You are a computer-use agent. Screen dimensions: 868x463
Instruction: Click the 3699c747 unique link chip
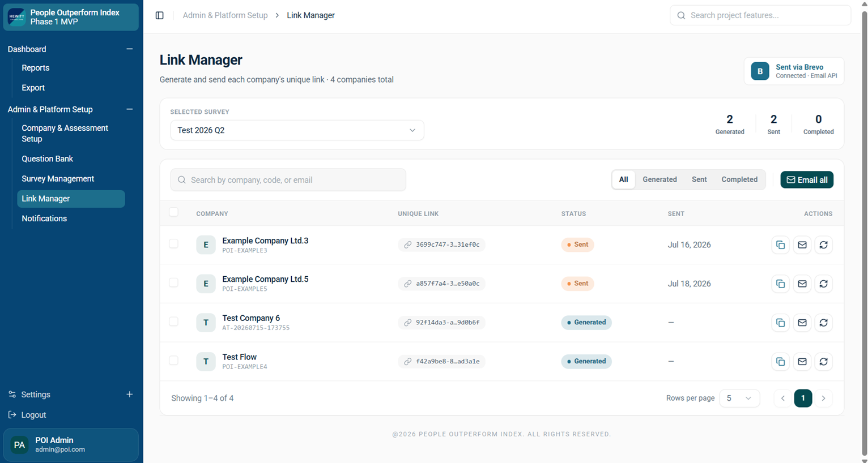[441, 245]
